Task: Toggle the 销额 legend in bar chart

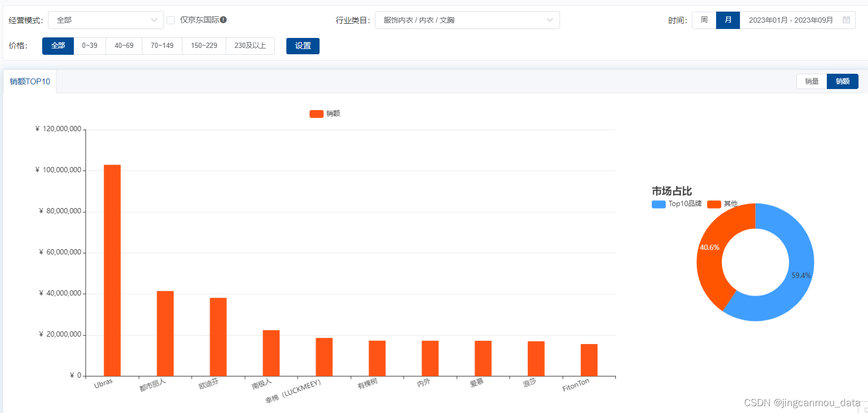Action: [325, 114]
